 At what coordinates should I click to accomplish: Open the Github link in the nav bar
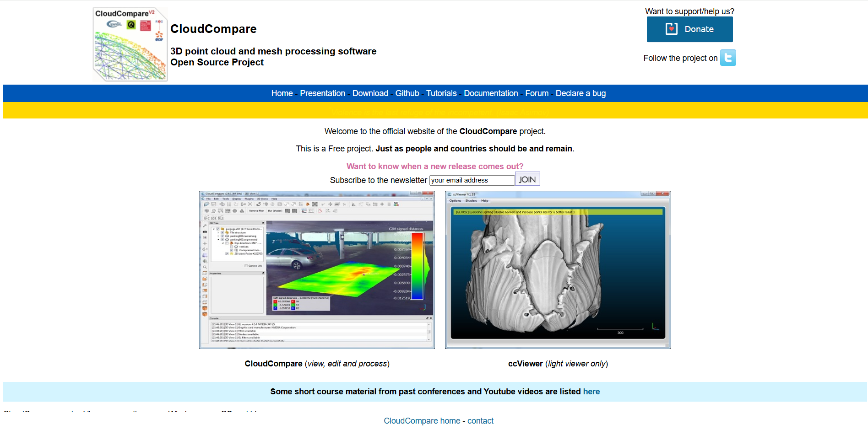point(407,93)
